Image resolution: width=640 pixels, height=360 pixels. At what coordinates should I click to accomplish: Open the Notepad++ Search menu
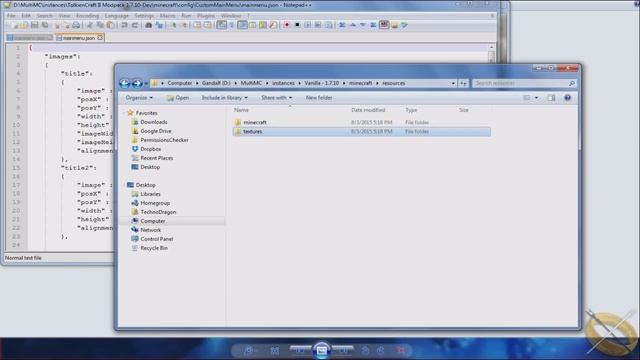(x=44, y=16)
